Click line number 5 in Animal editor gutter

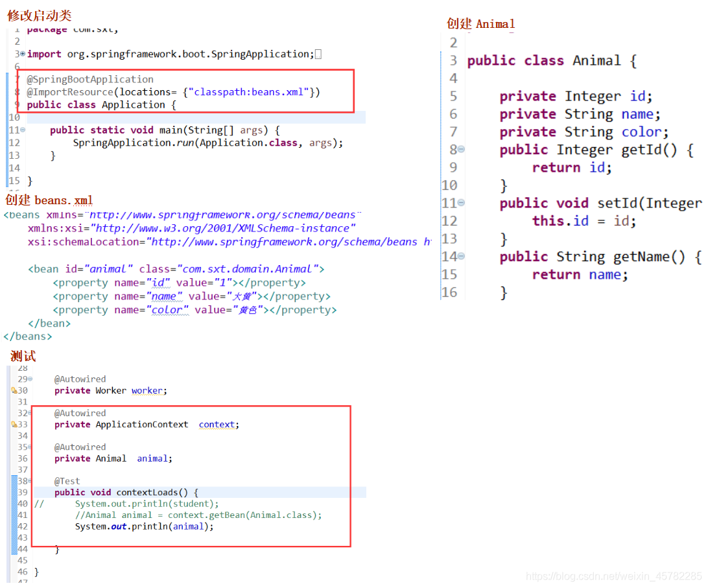click(x=453, y=96)
